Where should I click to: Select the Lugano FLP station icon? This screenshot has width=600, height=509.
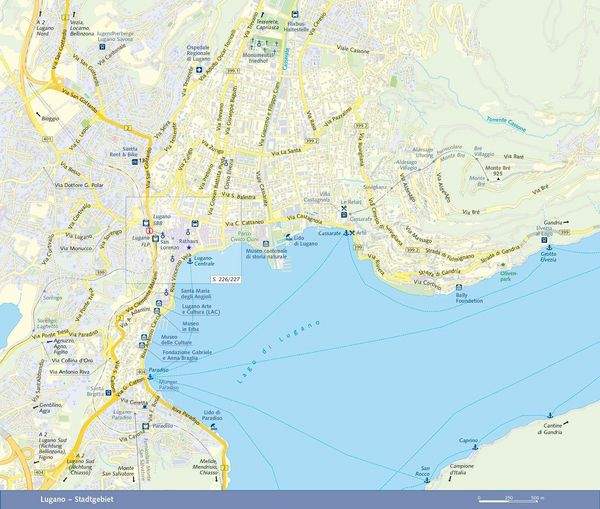155,239
